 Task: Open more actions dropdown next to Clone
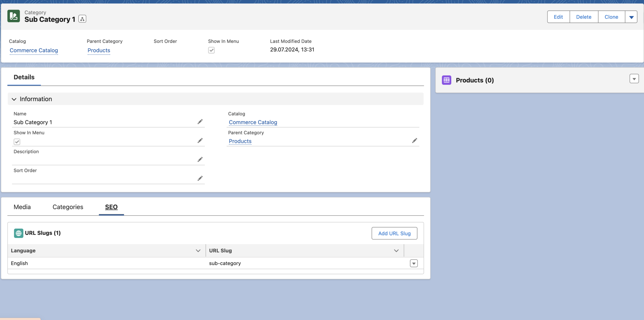click(631, 17)
